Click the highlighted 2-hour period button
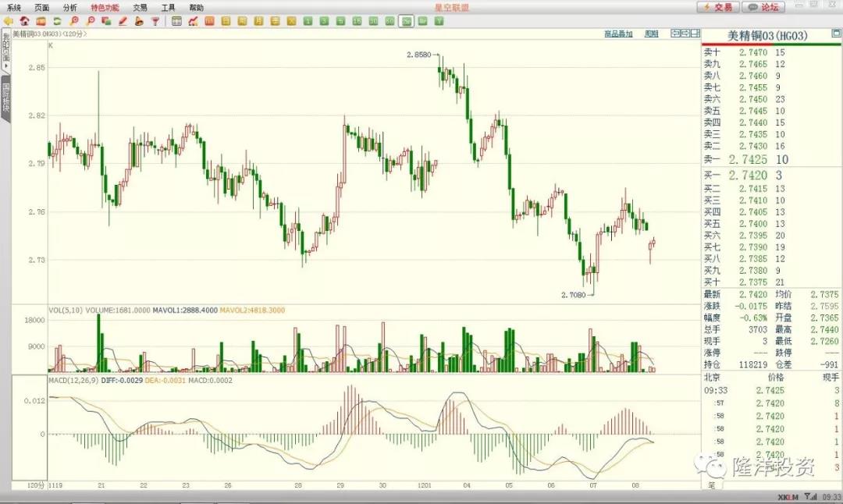843x504 pixels. [407, 22]
